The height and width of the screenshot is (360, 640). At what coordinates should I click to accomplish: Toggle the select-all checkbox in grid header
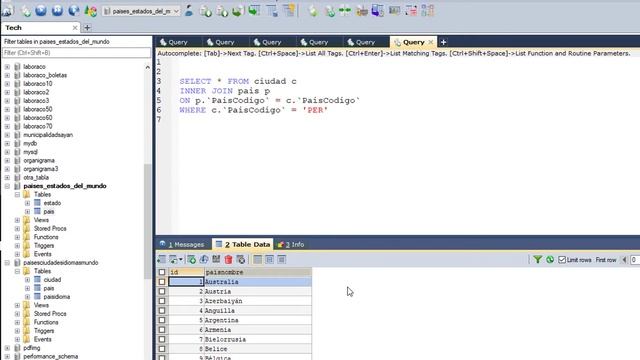pos(162,272)
